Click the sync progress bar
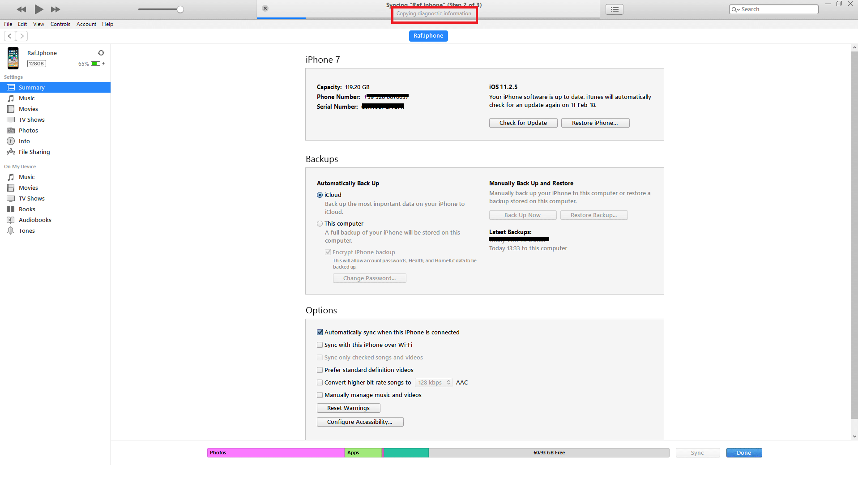Viewport: 858px width, 504px height. pos(428,18)
